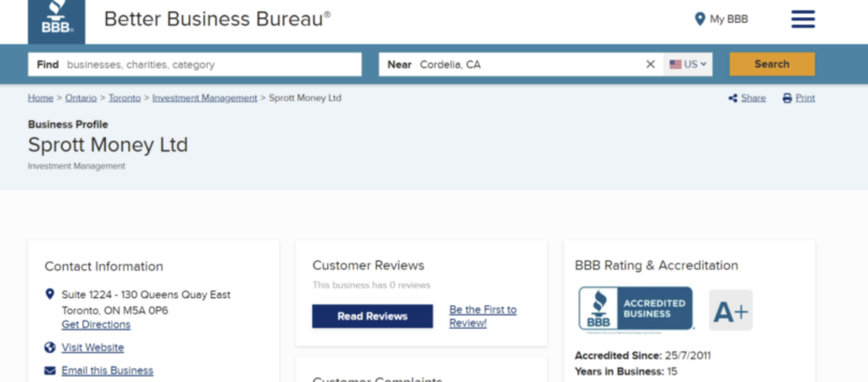Click the address location pin icon

pyautogui.click(x=50, y=294)
